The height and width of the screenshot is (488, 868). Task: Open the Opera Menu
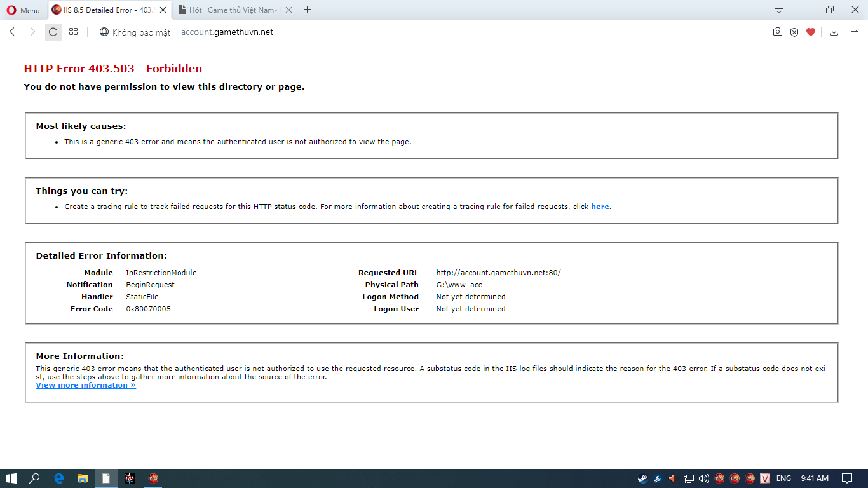click(23, 10)
